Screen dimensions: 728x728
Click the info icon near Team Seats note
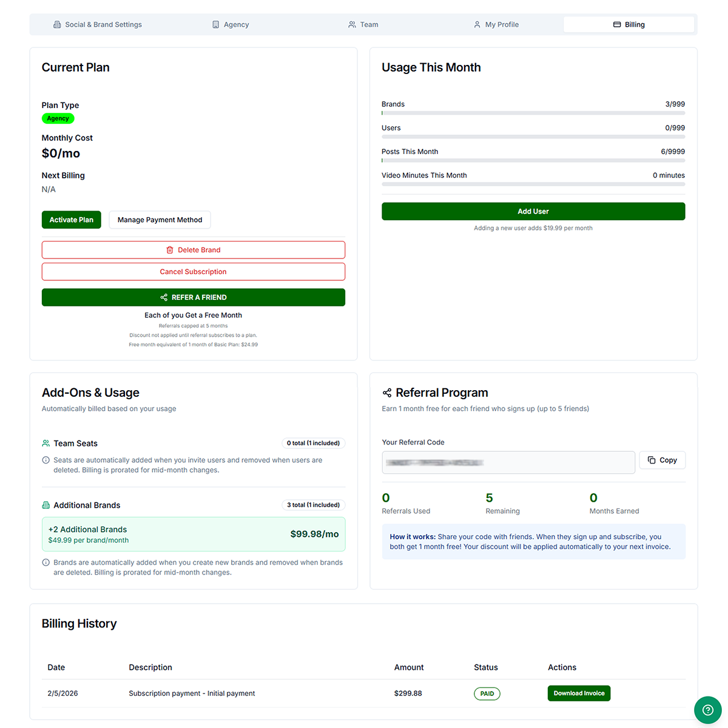tap(46, 460)
